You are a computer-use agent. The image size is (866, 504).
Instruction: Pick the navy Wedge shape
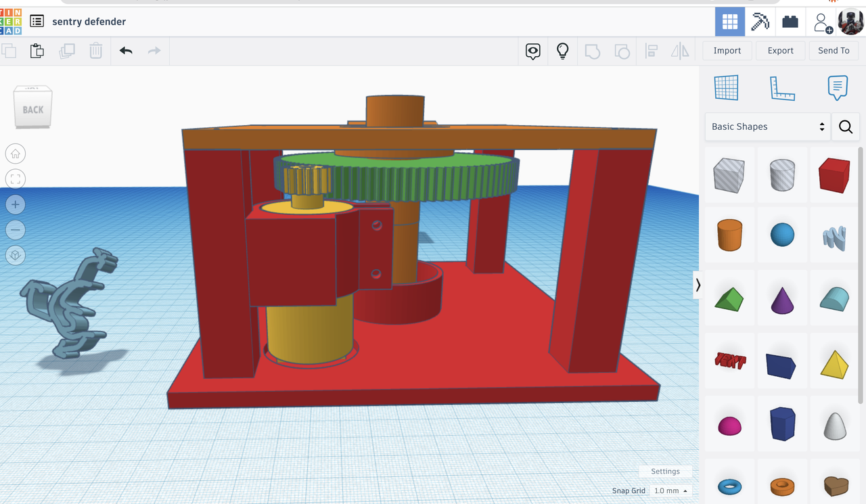pos(781,365)
